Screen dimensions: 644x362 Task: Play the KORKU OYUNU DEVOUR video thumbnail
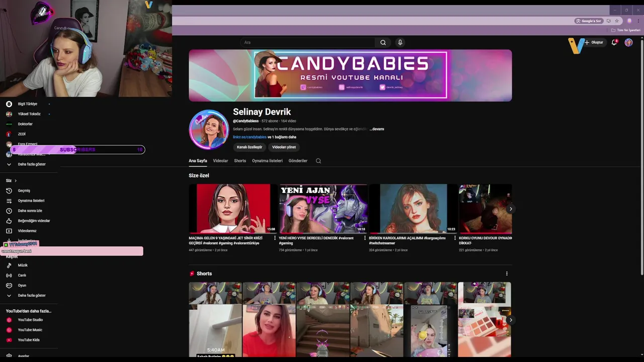pyautogui.click(x=485, y=209)
